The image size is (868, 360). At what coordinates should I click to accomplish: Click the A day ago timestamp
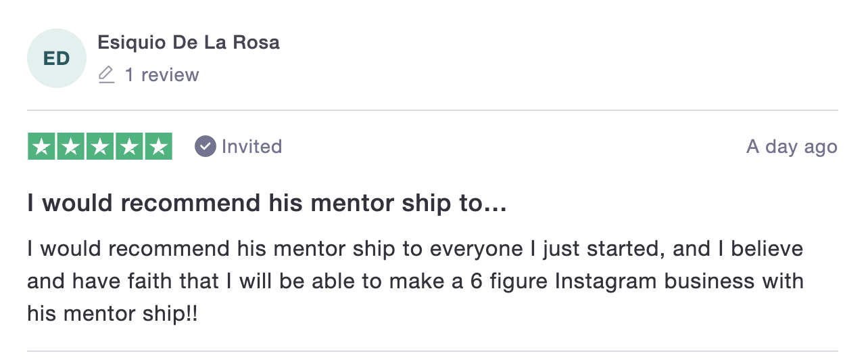point(792,147)
